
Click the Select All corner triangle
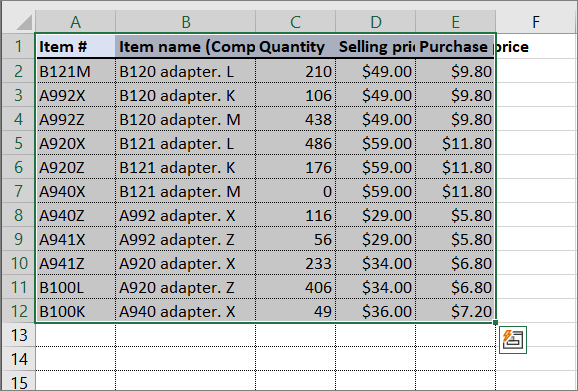(x=24, y=22)
